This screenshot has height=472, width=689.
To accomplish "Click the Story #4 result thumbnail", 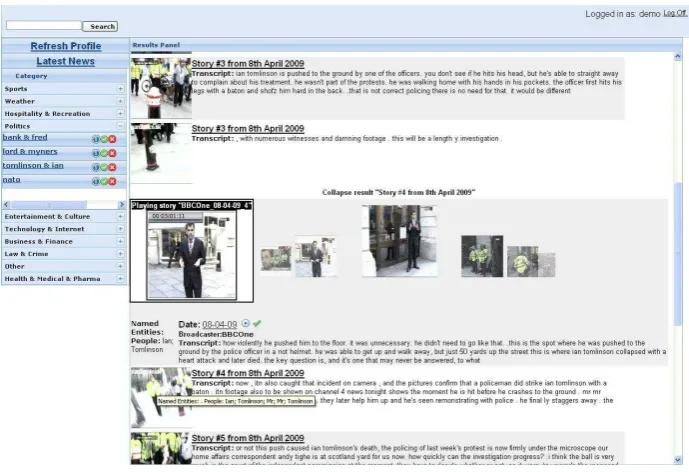I will (161, 398).
